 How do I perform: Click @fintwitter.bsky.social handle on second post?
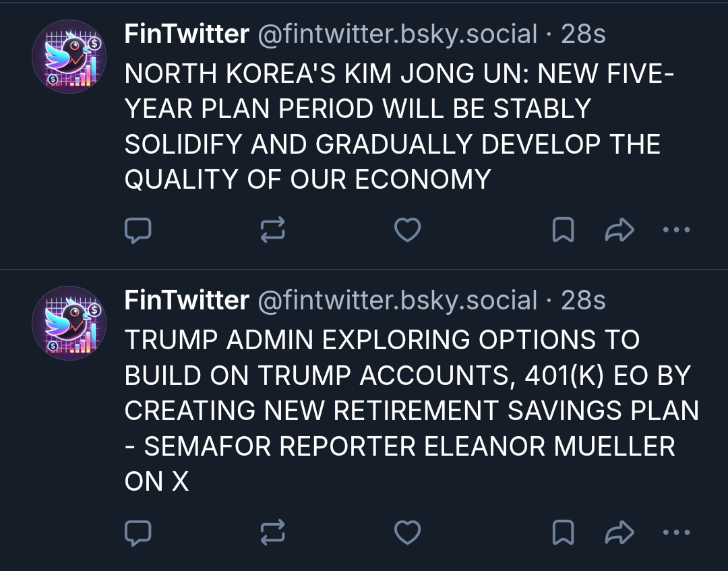click(398, 301)
